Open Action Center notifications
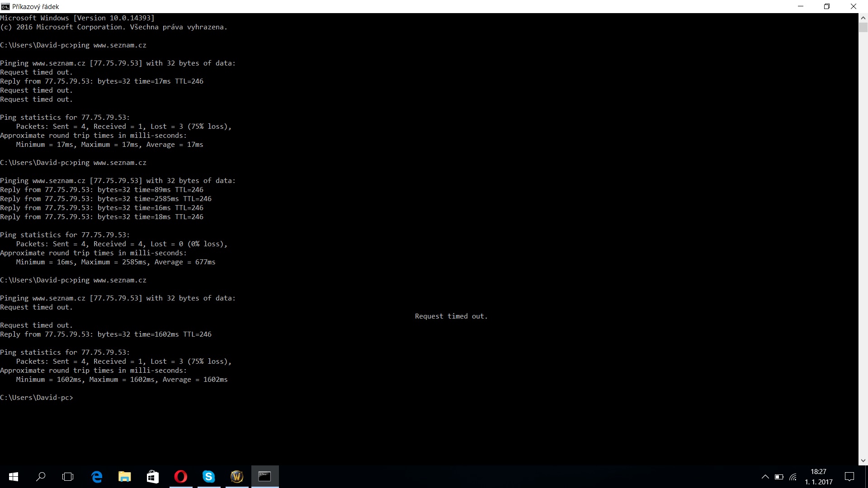The height and width of the screenshot is (488, 868). pos(849,477)
